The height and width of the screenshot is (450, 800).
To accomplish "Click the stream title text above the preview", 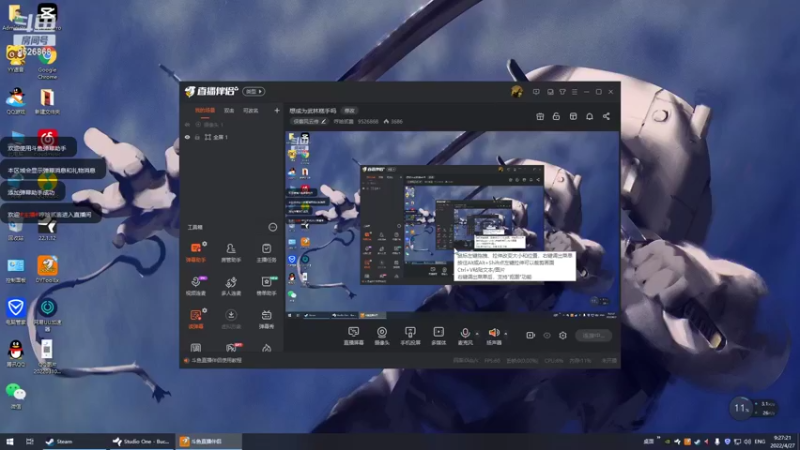I will click(x=313, y=111).
